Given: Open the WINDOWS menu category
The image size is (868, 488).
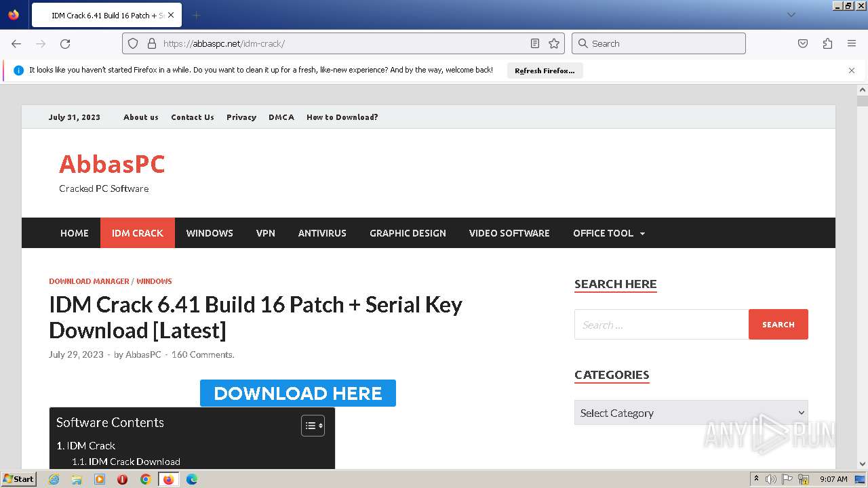Looking at the screenshot, I should (x=210, y=232).
